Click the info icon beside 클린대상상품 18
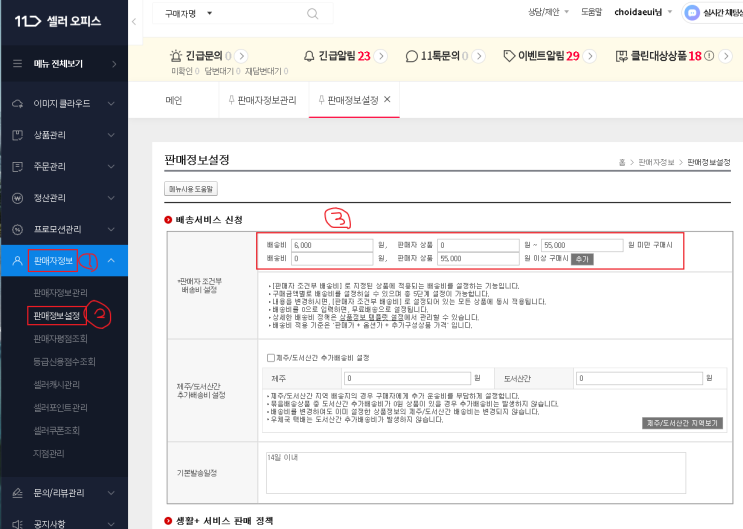This screenshot has height=529, width=743. 709,56
